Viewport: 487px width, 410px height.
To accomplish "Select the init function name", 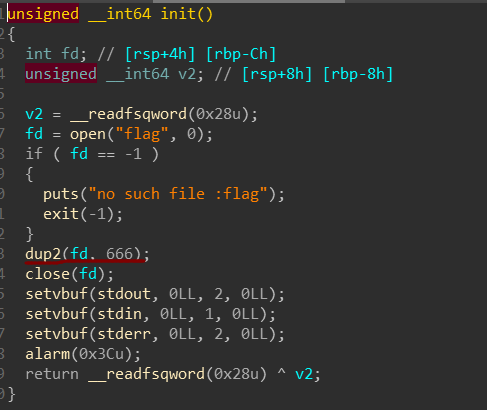I will coord(178,14).
